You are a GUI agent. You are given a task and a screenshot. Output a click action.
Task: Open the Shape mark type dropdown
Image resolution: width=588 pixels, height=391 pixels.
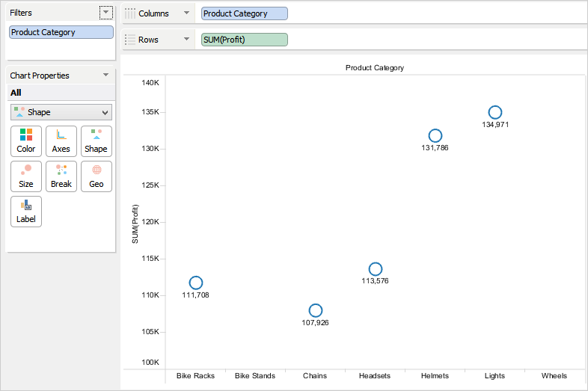click(61, 112)
